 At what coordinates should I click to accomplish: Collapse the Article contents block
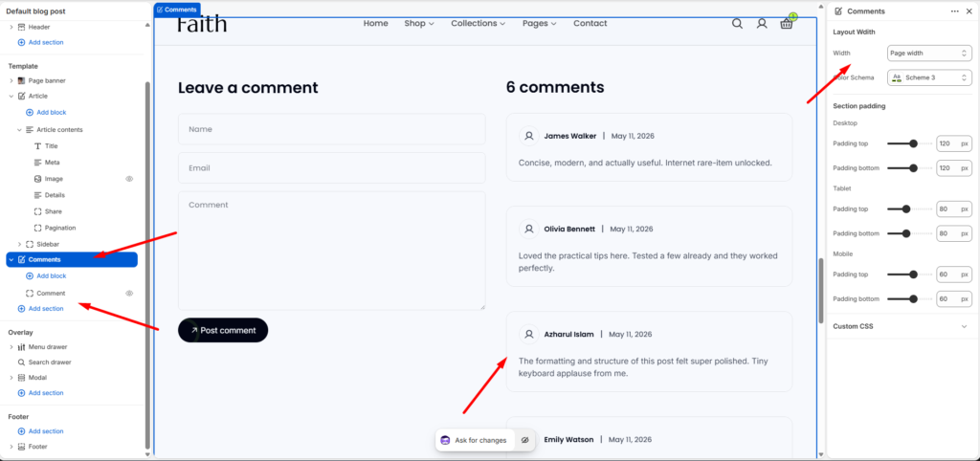pyautogui.click(x=19, y=130)
